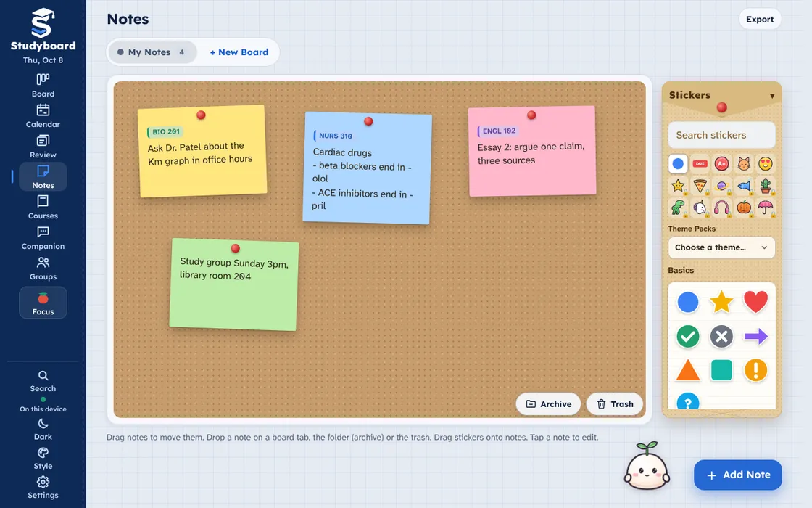
Task: Open the Companion chat in sidebar
Action: pos(43,239)
